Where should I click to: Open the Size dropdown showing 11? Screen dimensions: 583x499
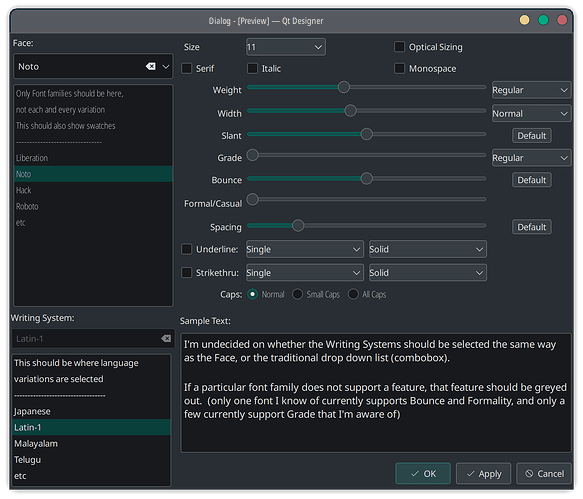tap(286, 47)
